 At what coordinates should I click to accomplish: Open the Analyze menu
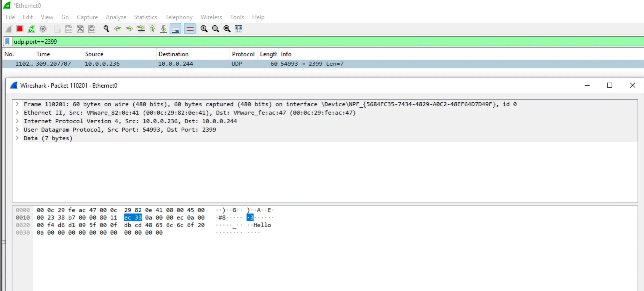click(116, 17)
